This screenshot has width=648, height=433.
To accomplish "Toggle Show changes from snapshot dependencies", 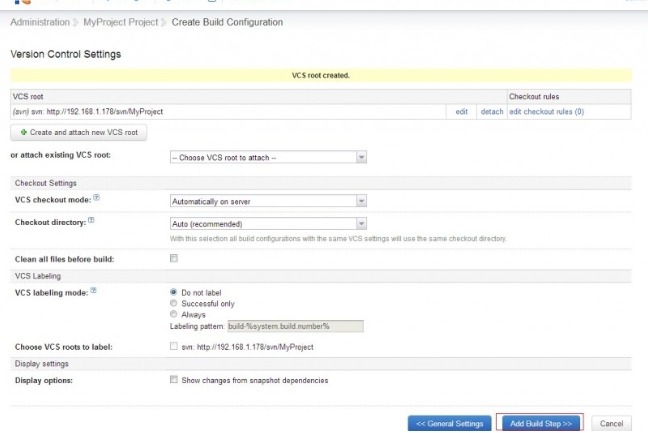I will [174, 380].
